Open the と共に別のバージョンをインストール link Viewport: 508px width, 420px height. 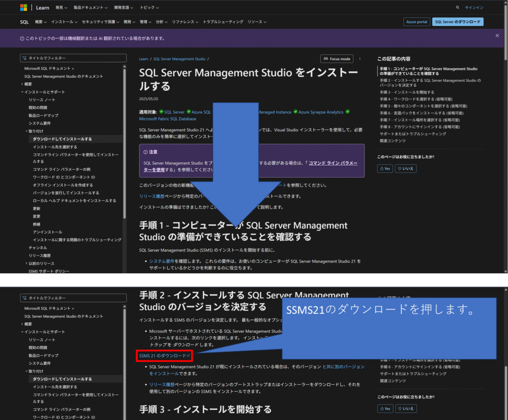[256, 370]
